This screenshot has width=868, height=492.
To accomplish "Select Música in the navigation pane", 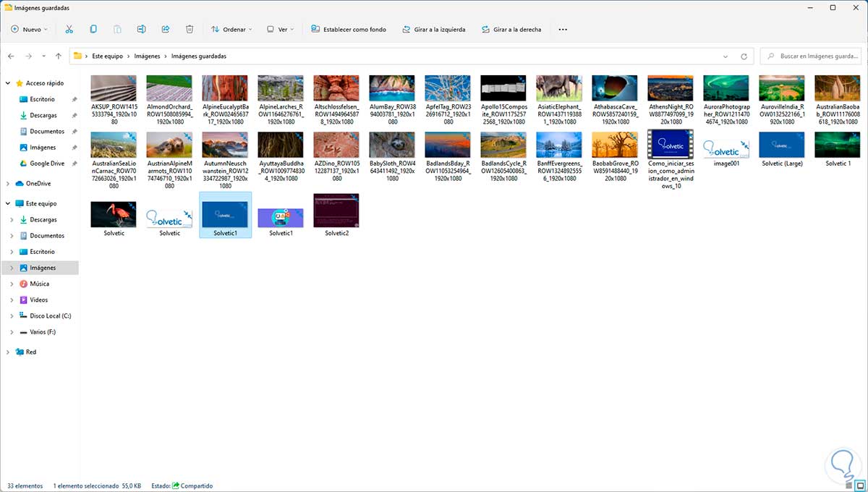I will [x=39, y=284].
